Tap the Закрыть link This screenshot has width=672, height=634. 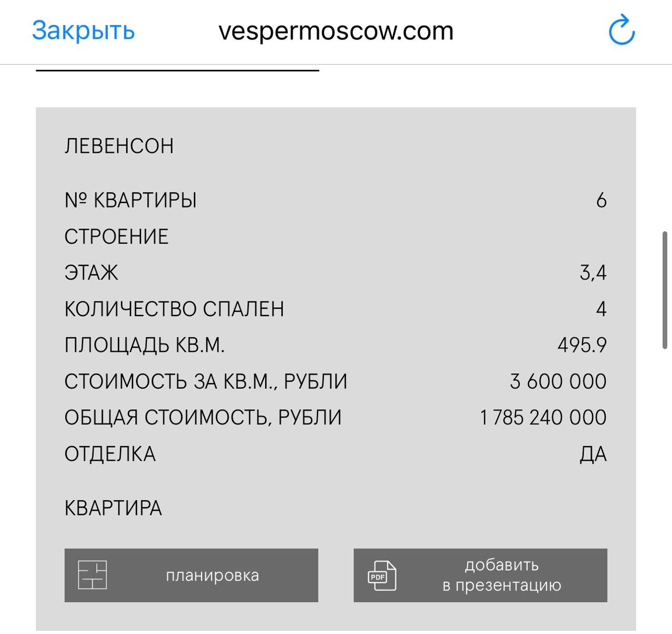(x=83, y=30)
